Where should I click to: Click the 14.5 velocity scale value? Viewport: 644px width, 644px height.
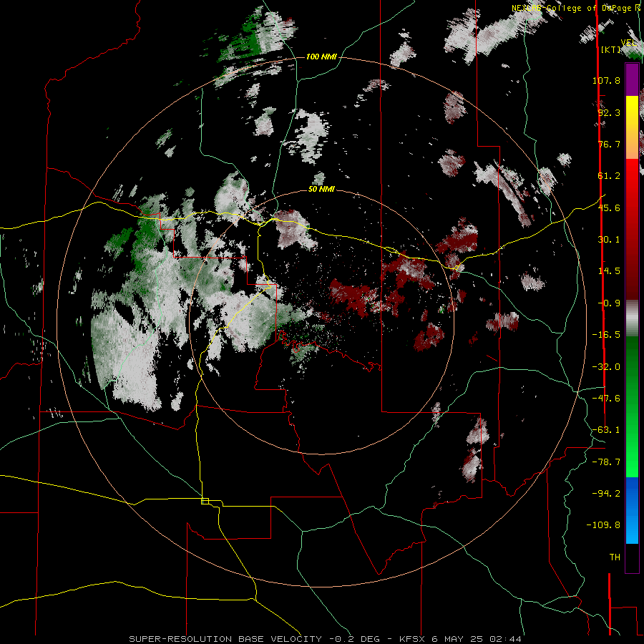(x=609, y=271)
